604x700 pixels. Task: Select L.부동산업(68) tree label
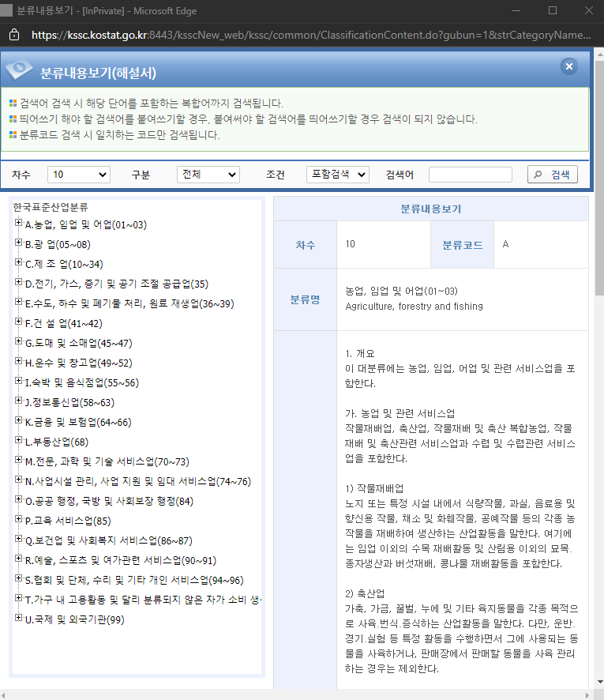(x=57, y=442)
